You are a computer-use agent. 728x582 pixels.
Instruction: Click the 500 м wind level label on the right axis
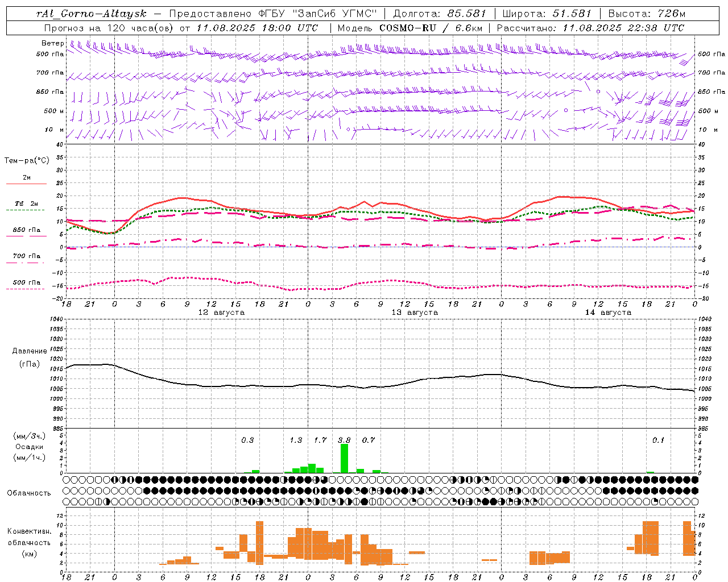tap(708, 111)
